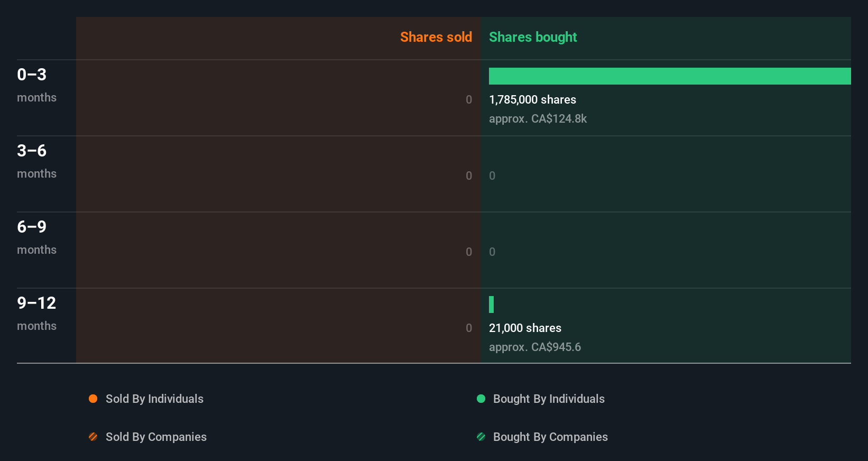Click the approx. CA$124.8k amount
The image size is (868, 461).
pos(538,118)
